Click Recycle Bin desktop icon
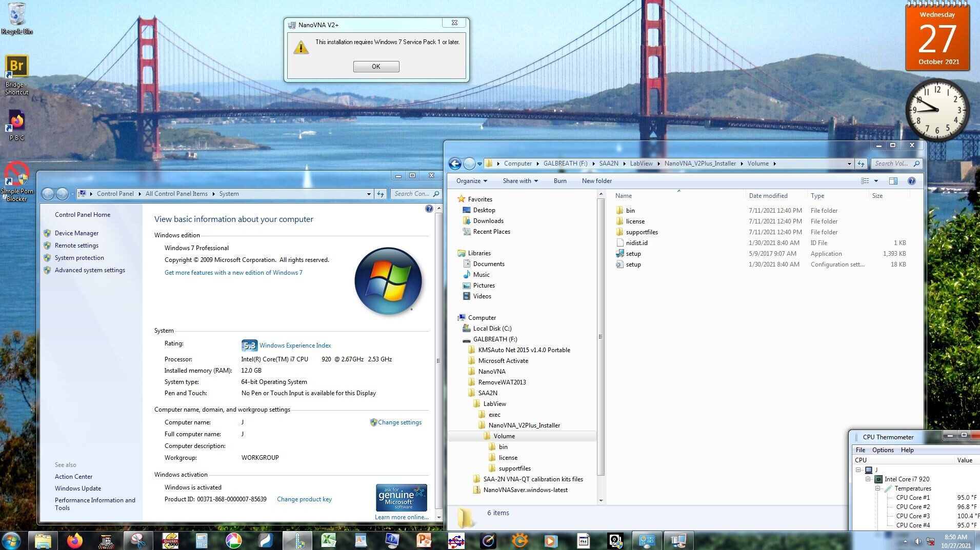Viewport: 980px width, 550px height. 17,19
